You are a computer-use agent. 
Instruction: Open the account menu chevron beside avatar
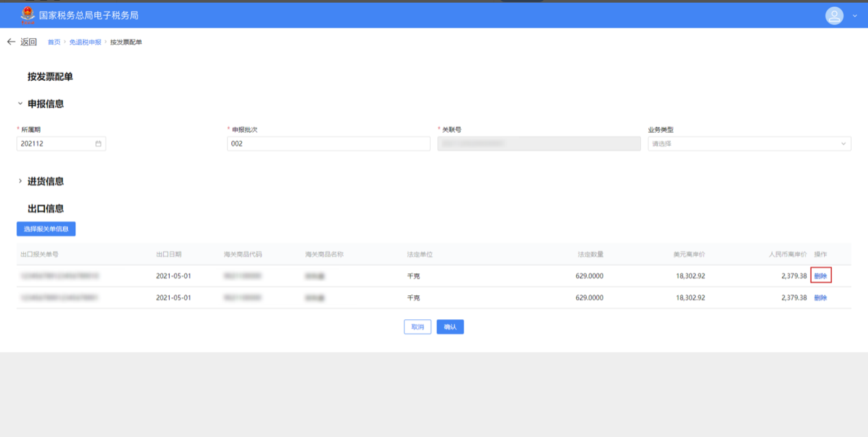coord(855,16)
